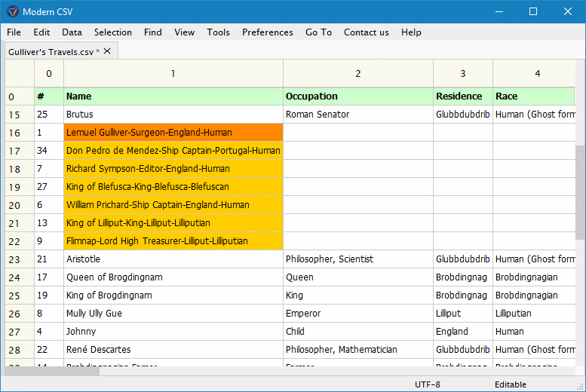Select the Flimnap-Lord High Treasurer cell

173,241
